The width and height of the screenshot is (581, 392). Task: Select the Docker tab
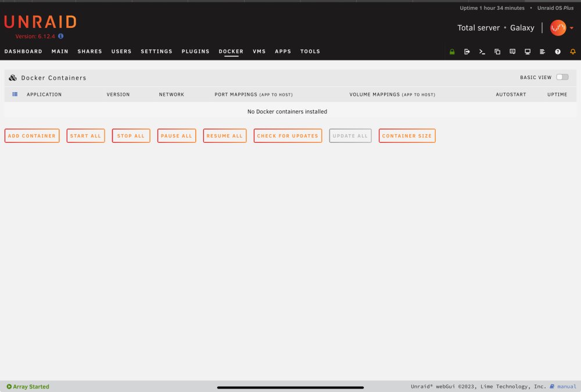pyautogui.click(x=231, y=52)
